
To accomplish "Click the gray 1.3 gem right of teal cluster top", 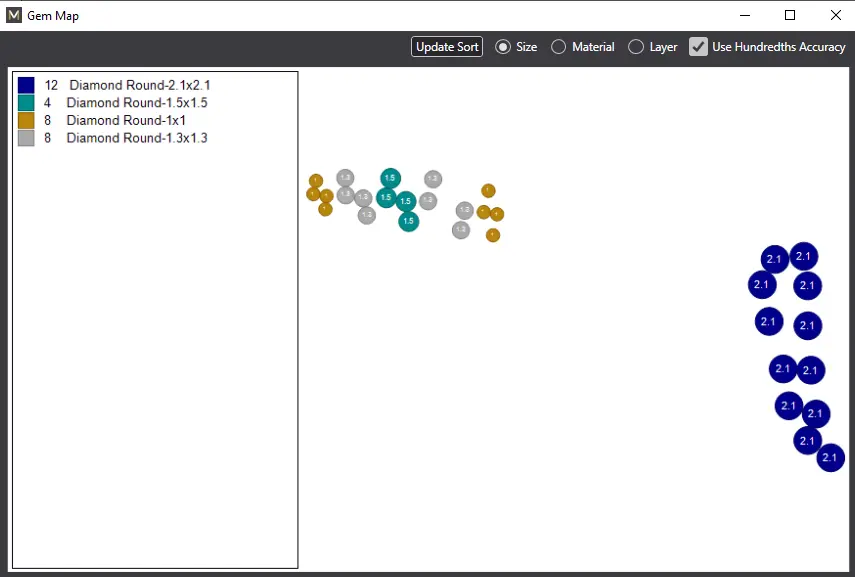I will pos(433,179).
